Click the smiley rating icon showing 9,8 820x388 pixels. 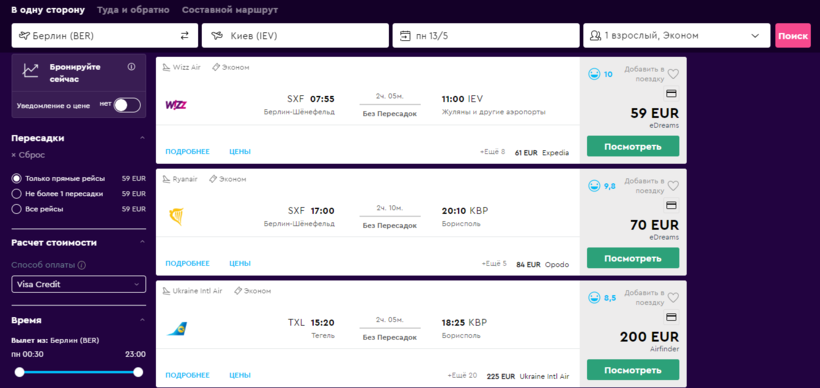pos(594,186)
